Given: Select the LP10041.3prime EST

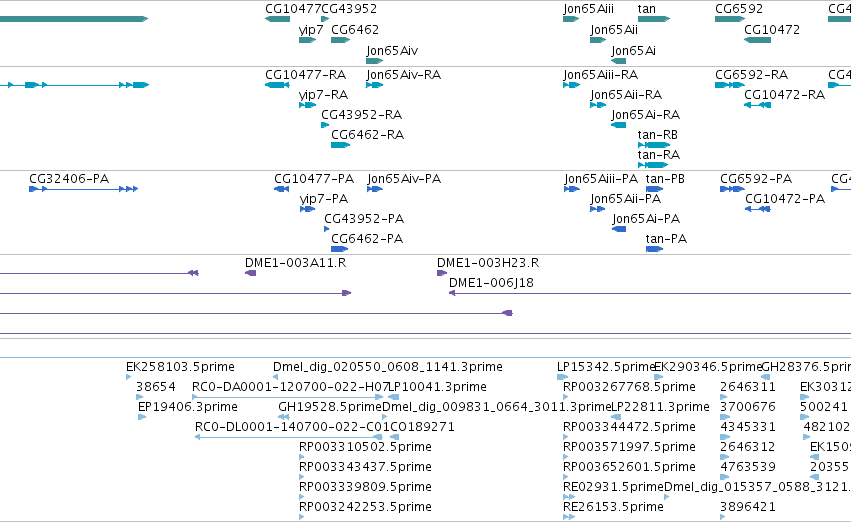Looking at the screenshot, I should [x=393, y=397].
